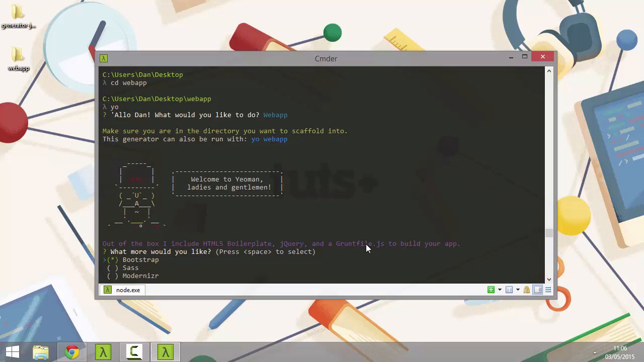The image size is (644, 362).
Task: Click the gold lock icon in status bar
Action: 527,290
